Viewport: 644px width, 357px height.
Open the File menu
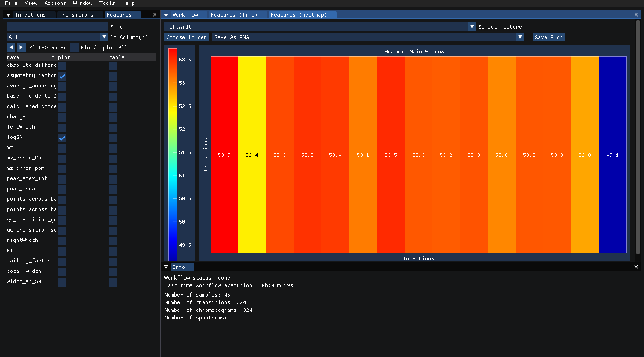[11, 3]
